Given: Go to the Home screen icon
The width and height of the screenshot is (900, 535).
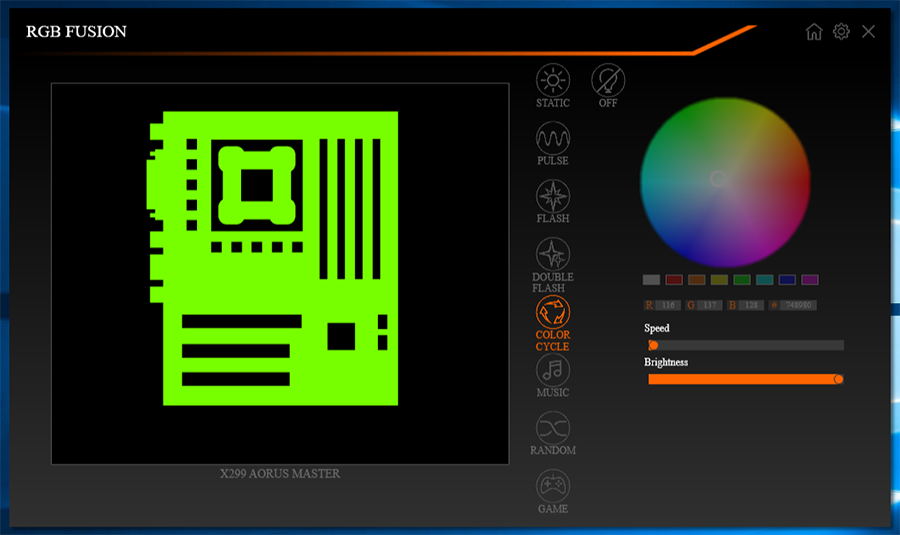Looking at the screenshot, I should tap(814, 32).
